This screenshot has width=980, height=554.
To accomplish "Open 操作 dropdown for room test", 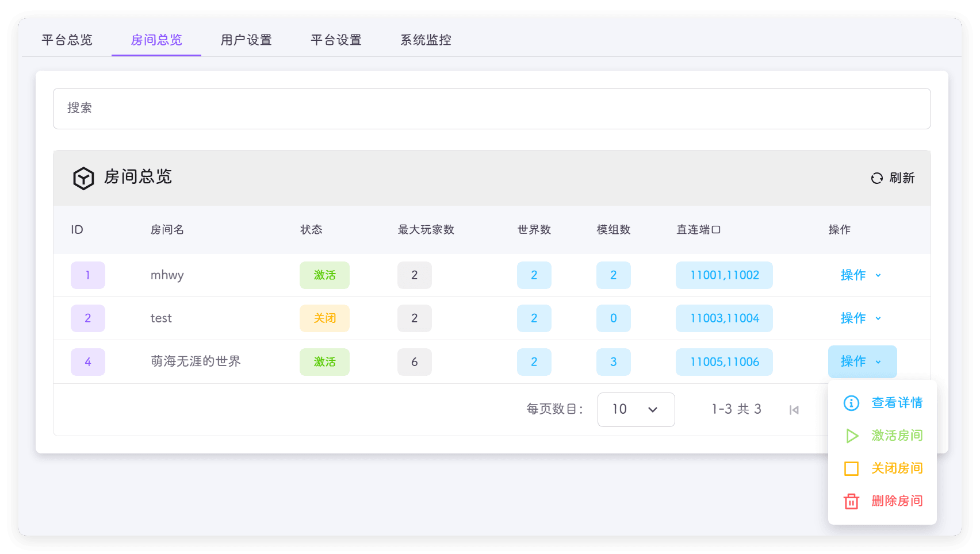I will (x=861, y=318).
